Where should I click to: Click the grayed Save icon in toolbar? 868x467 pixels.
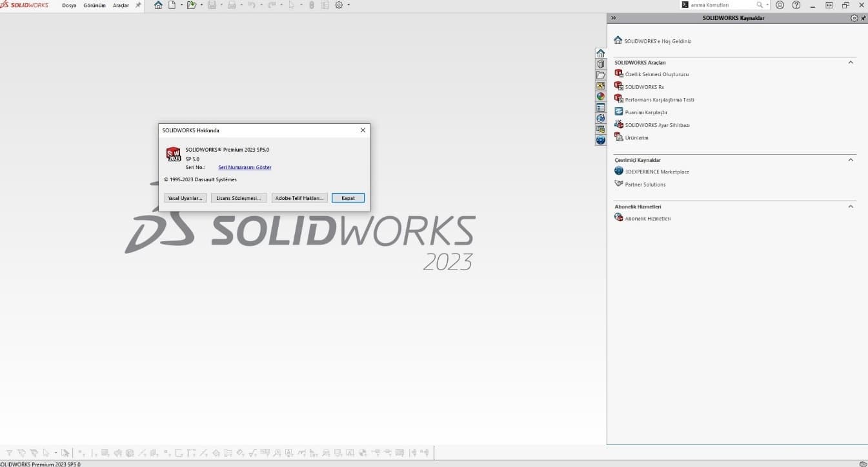click(212, 5)
